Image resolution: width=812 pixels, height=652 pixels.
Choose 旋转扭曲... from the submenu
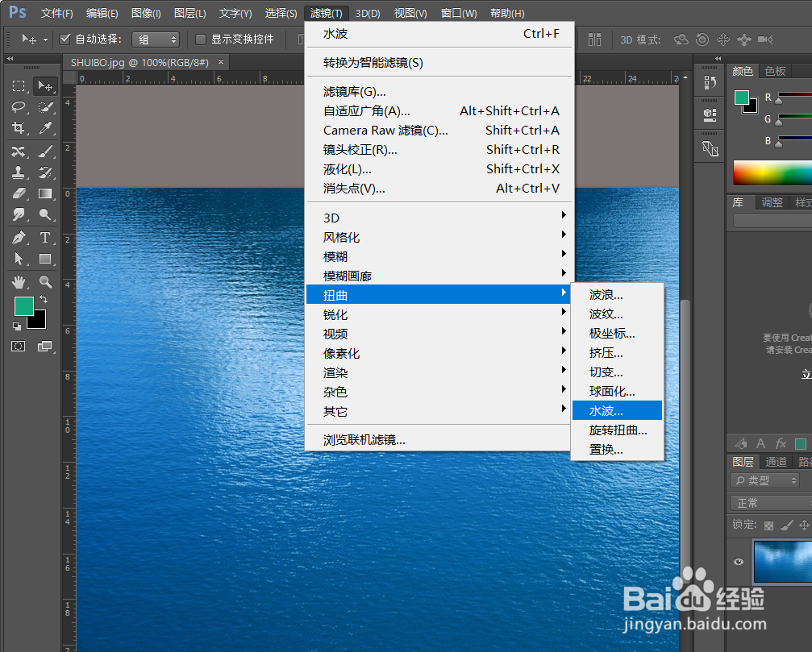click(x=618, y=430)
